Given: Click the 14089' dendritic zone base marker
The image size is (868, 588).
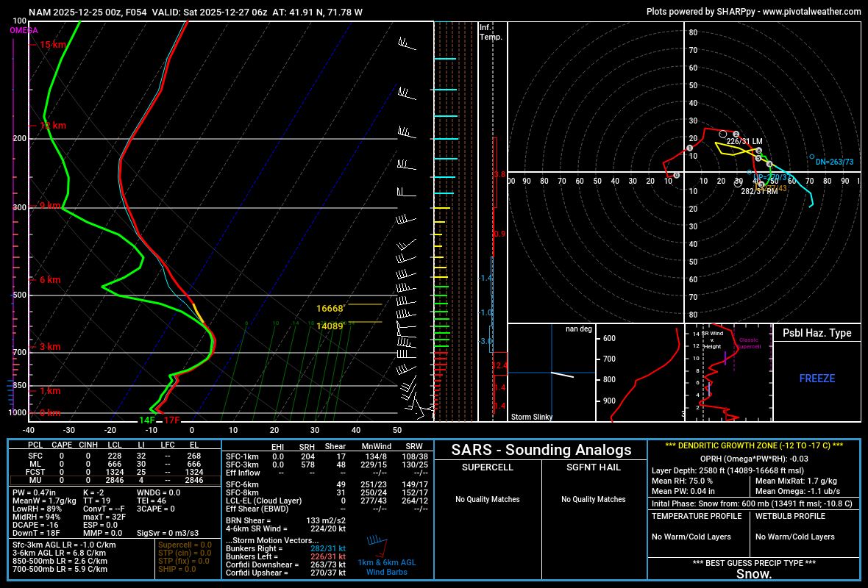Looking at the screenshot, I should (x=330, y=326).
